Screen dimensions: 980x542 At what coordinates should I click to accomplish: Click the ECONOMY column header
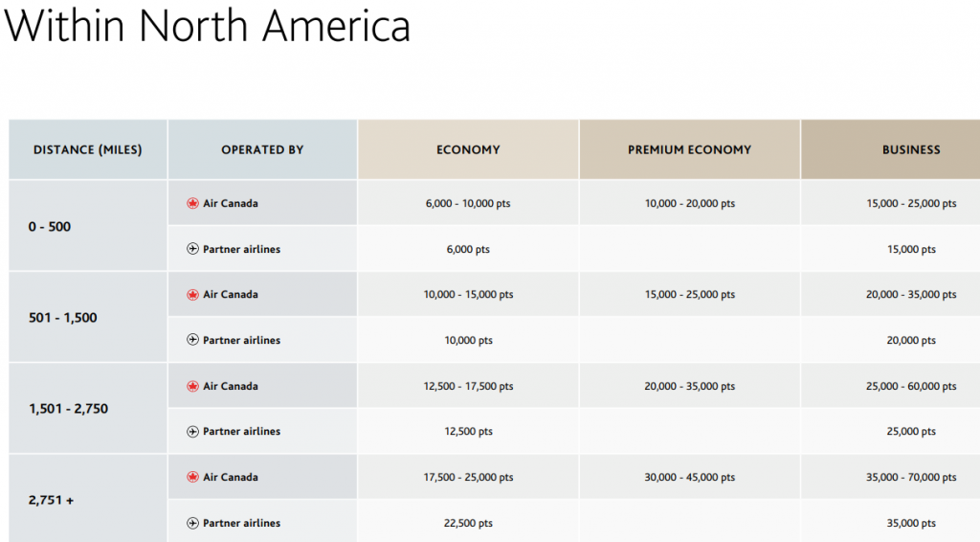(x=468, y=149)
